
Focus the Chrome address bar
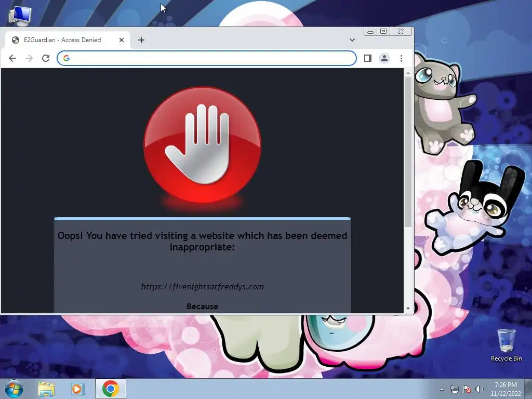(x=207, y=58)
